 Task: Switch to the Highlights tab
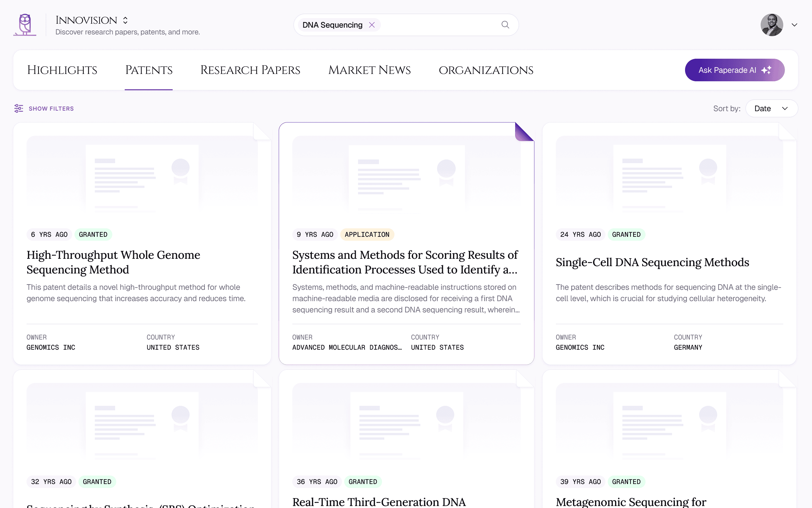(x=62, y=70)
